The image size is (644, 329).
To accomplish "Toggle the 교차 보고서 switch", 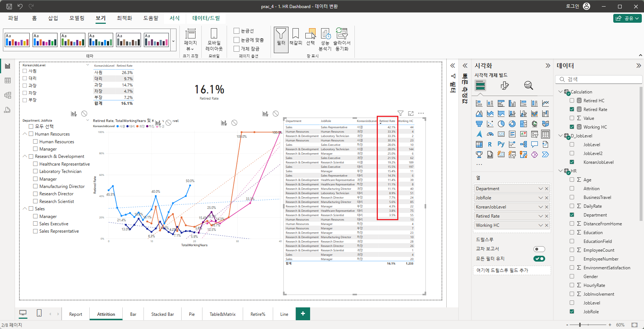I will coord(539,249).
